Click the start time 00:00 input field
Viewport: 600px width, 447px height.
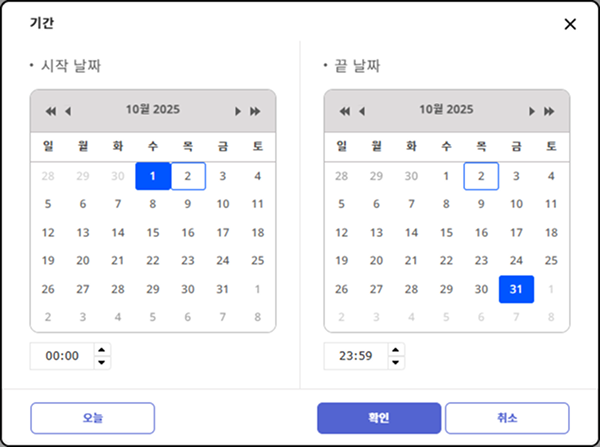click(x=62, y=356)
